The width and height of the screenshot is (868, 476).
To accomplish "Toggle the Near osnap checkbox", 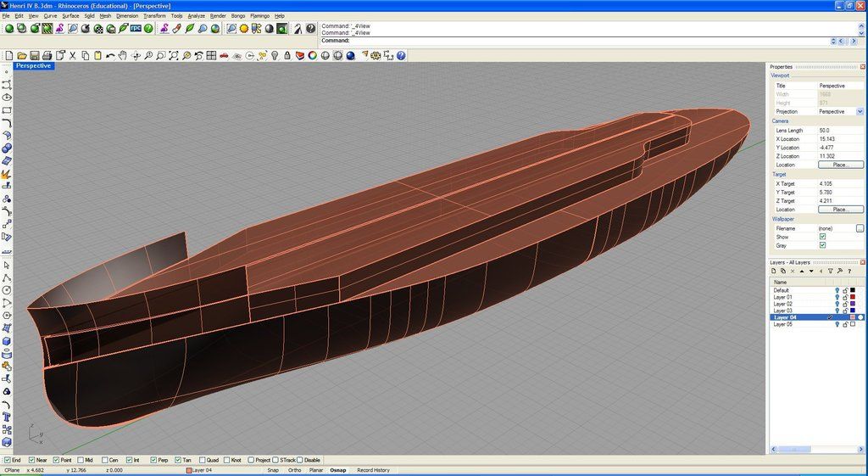I will (31, 460).
